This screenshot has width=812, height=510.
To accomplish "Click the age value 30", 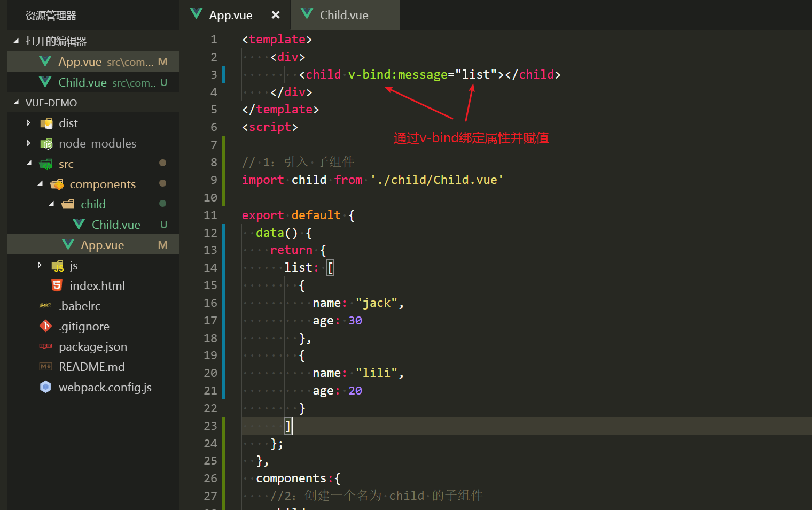I will coord(355,321).
